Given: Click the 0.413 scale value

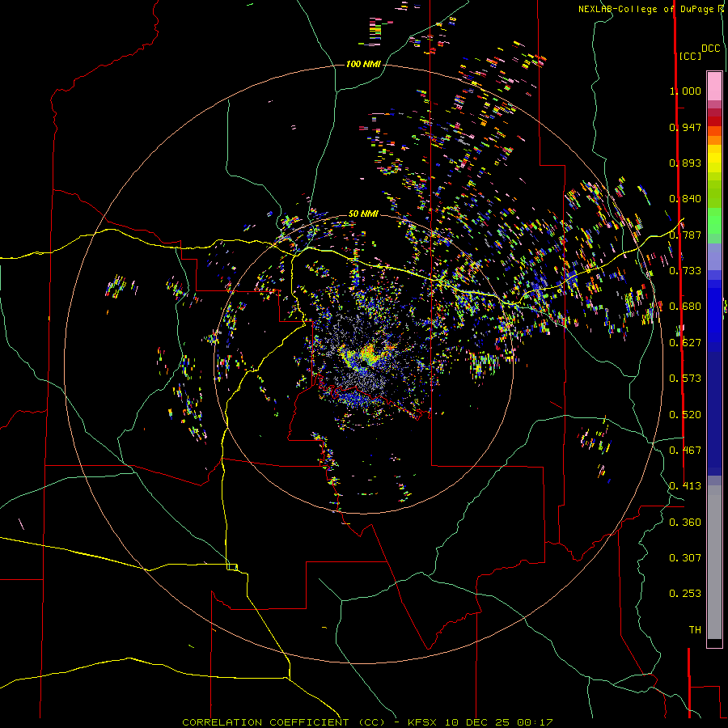Looking at the screenshot, I should (685, 486).
